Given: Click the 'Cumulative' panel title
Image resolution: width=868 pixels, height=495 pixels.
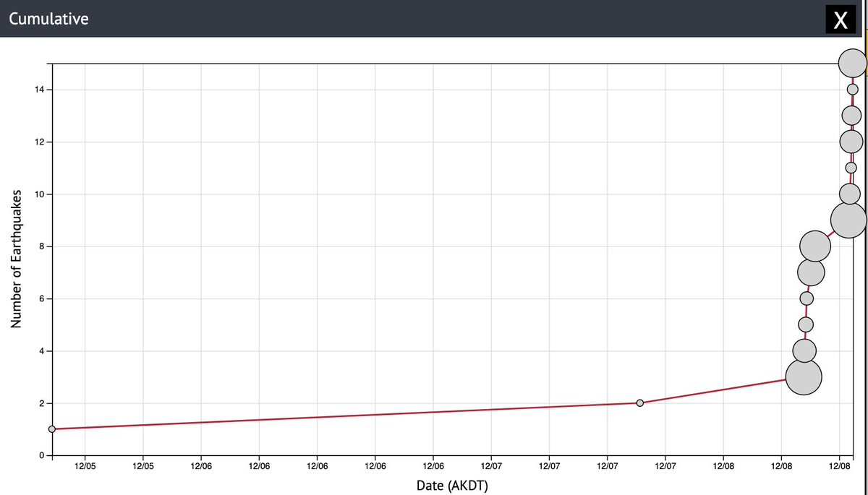Looking at the screenshot, I should click(49, 19).
